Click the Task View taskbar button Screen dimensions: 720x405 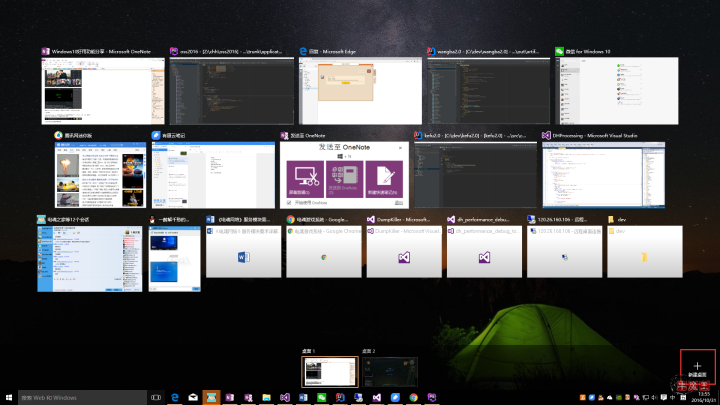tap(156, 398)
